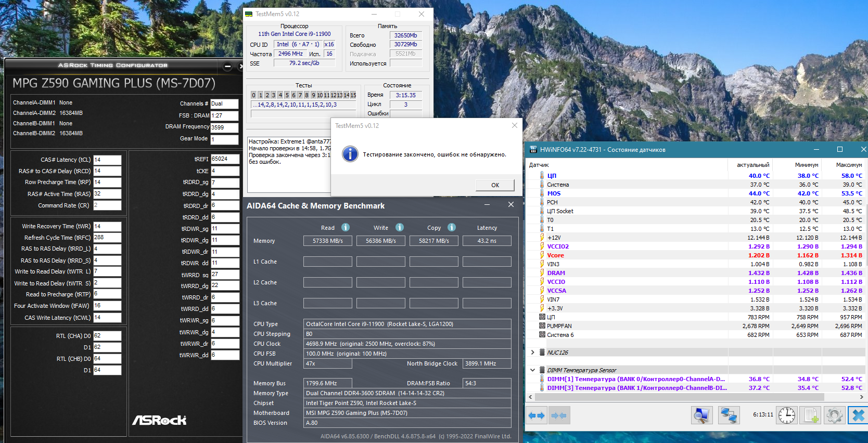Viewport: 868px width, 443px height.
Task: Close the TestMem5 results dialog with X
Action: pos(515,125)
